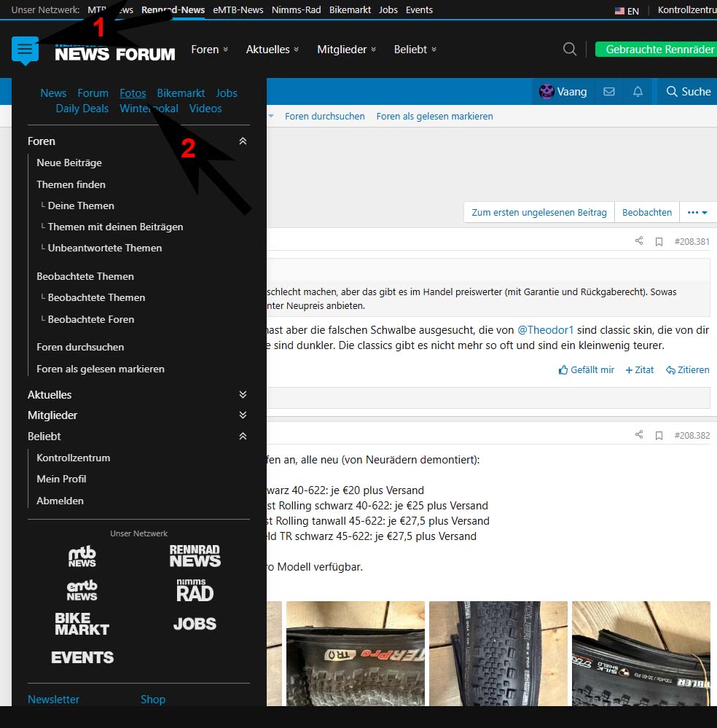
Task: Collapse the Foren sidebar section
Action: 243,141
